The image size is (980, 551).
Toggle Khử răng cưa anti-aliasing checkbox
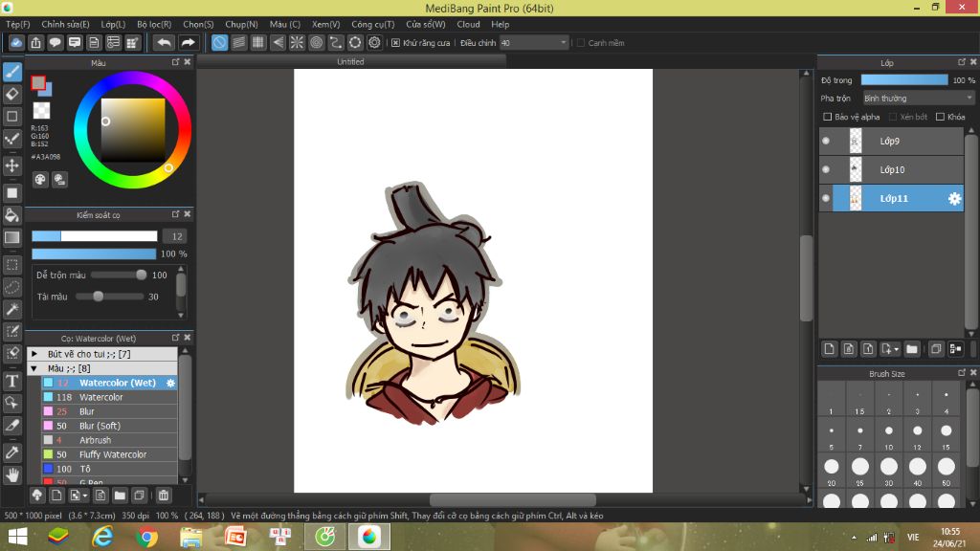(x=395, y=43)
